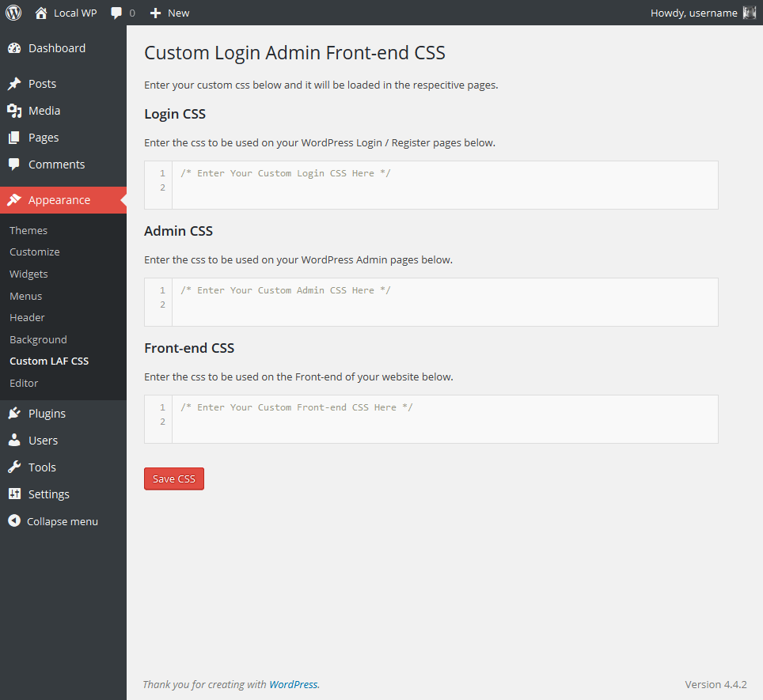763x700 pixels.
Task: Click the Local WP site name
Action: coord(75,13)
